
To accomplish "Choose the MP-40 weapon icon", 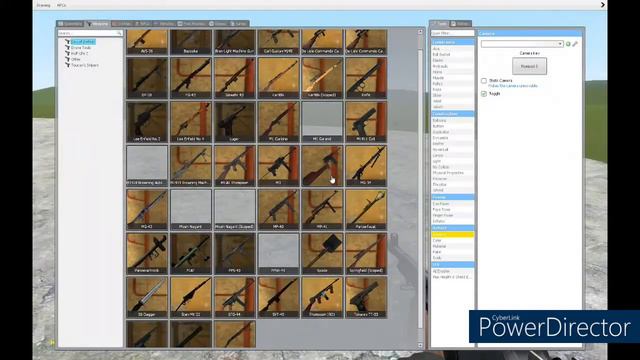I will (x=278, y=209).
